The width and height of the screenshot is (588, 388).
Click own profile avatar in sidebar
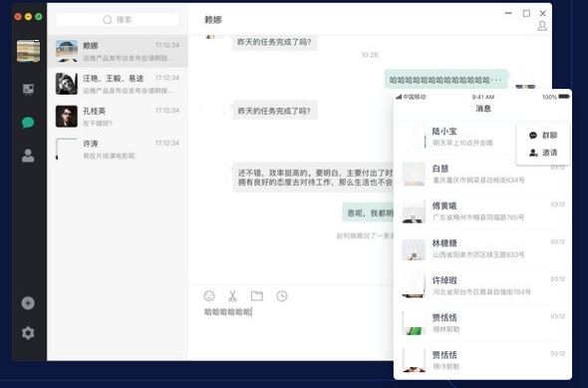point(28,51)
